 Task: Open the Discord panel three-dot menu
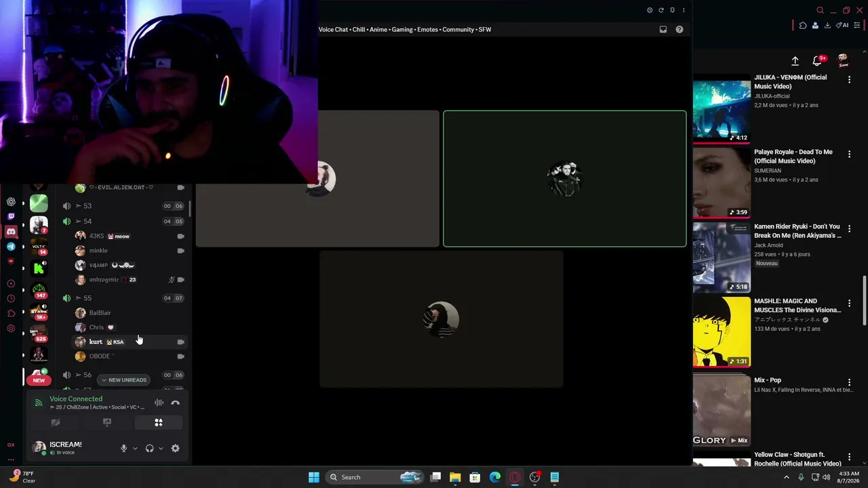684,10
